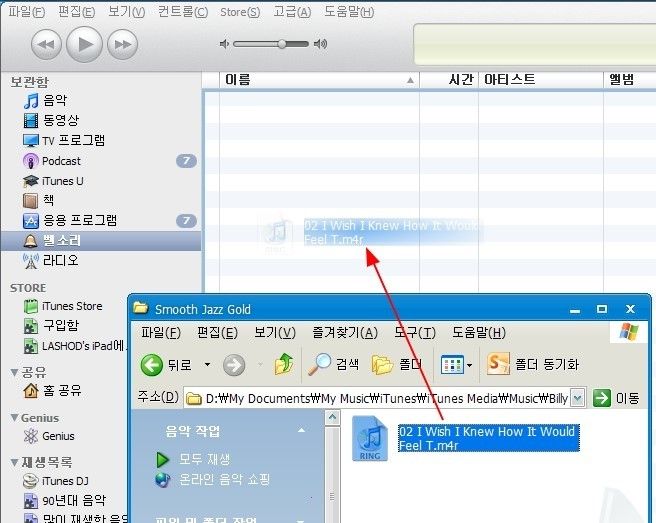This screenshot has height=523, width=656.
Task: Select 응용 프로그램 in iTunes sidebar
Action: (79, 220)
